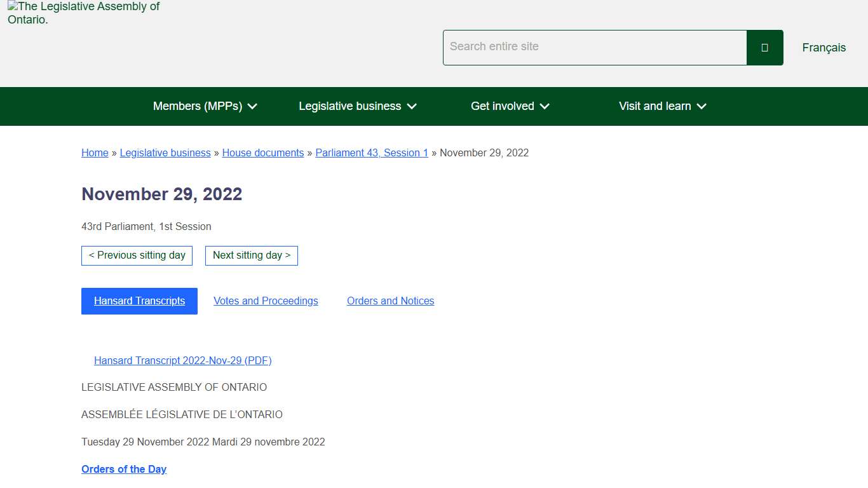Go to the Next sitting day
This screenshot has height=488, width=868.
click(x=251, y=255)
